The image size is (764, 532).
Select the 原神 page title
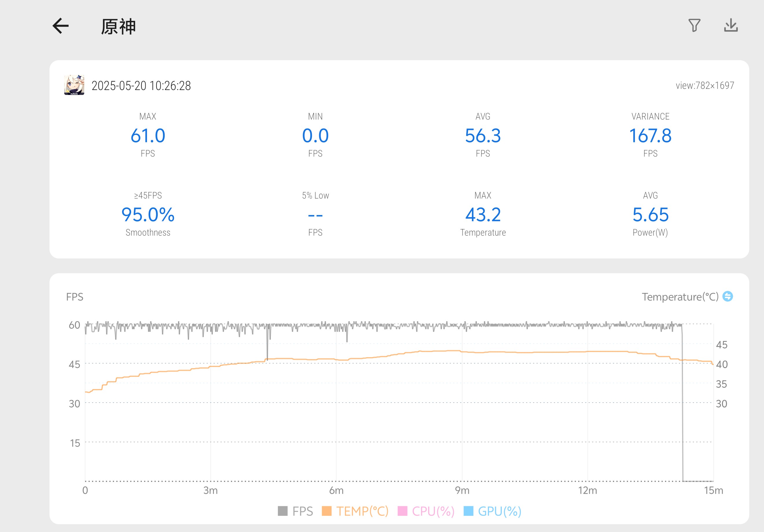(x=118, y=27)
